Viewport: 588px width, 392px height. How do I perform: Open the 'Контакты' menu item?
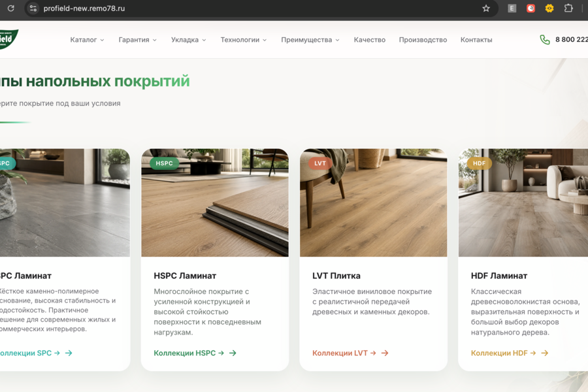tap(476, 40)
